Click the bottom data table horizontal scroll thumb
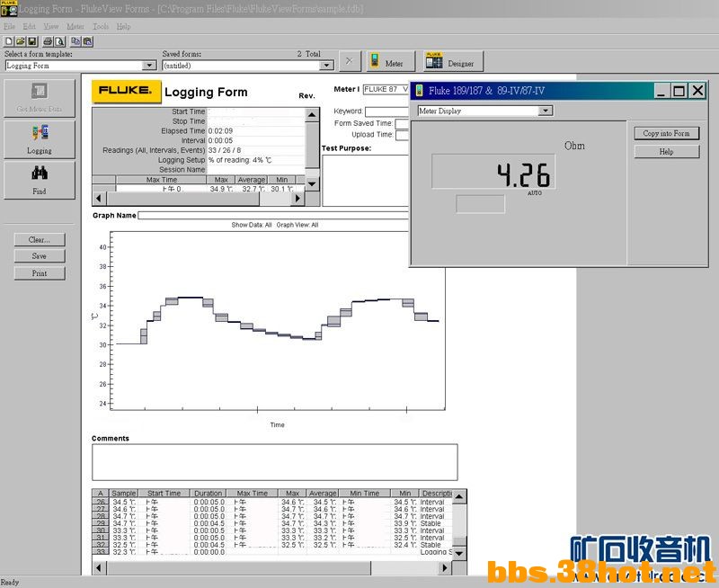The width and height of the screenshot is (719, 588). coord(238,568)
